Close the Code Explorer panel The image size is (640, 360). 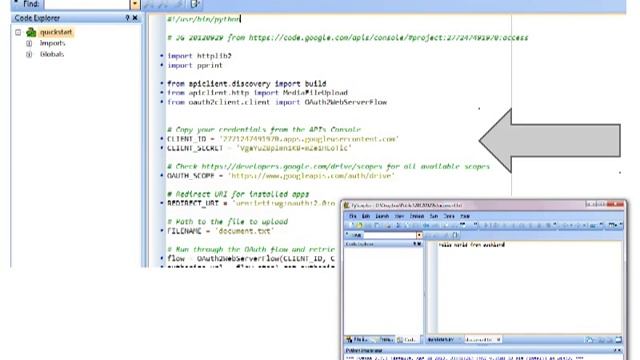click(135, 18)
